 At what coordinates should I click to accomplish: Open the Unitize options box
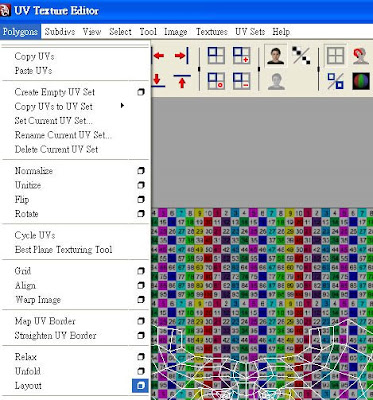coord(141,185)
